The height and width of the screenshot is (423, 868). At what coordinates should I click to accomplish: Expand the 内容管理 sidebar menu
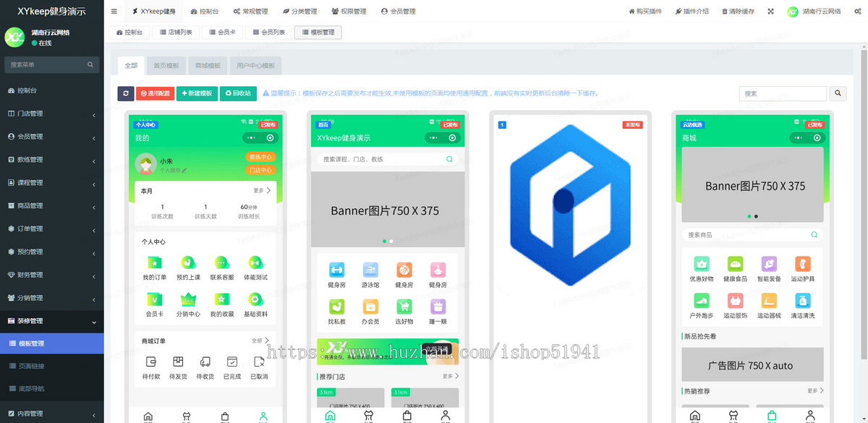pos(52,414)
